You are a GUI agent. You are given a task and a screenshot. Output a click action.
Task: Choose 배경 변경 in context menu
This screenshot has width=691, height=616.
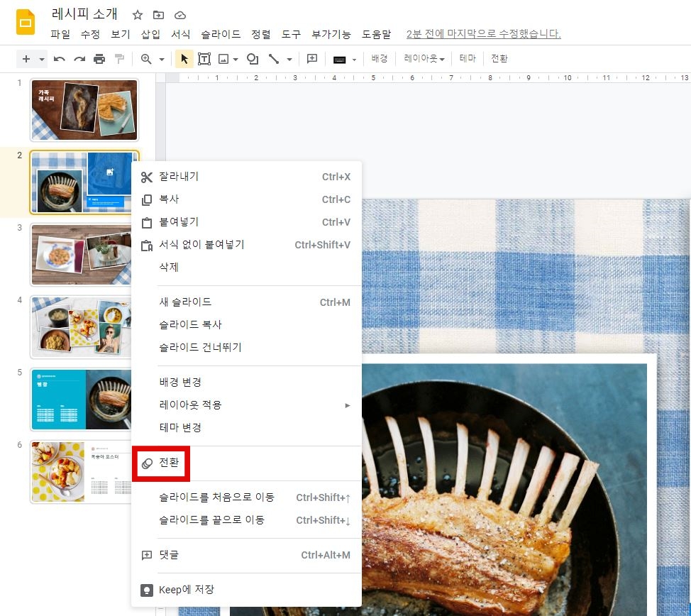pos(246,383)
